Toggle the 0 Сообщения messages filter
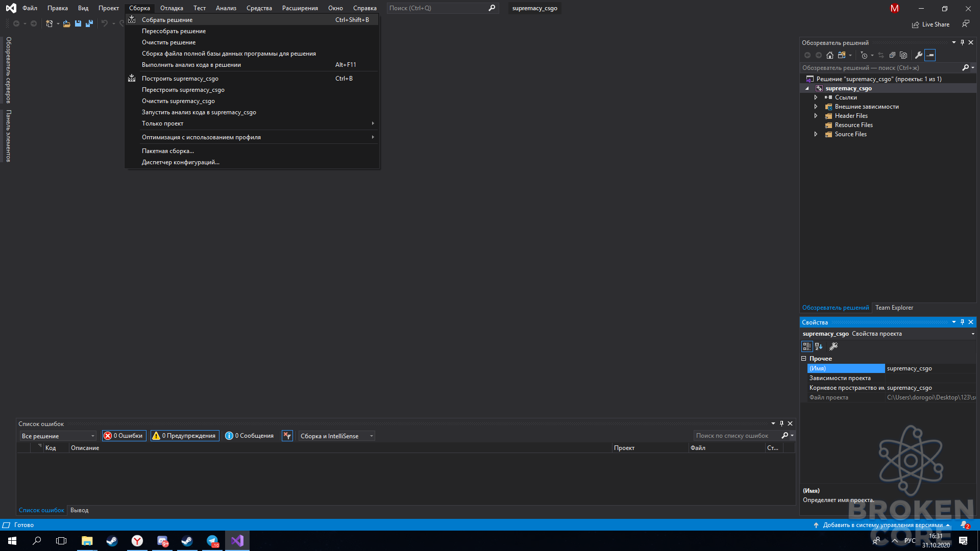The image size is (980, 551). point(250,436)
